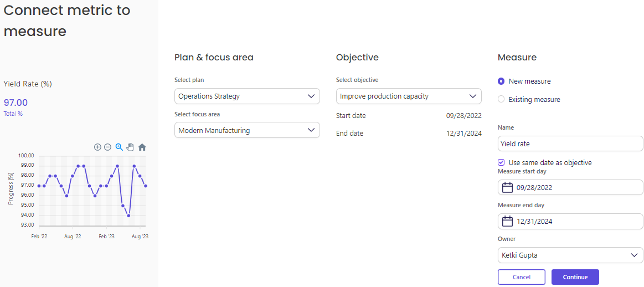644x287 pixels.
Task: Expand the Select focus area dropdown
Action: [x=247, y=131]
